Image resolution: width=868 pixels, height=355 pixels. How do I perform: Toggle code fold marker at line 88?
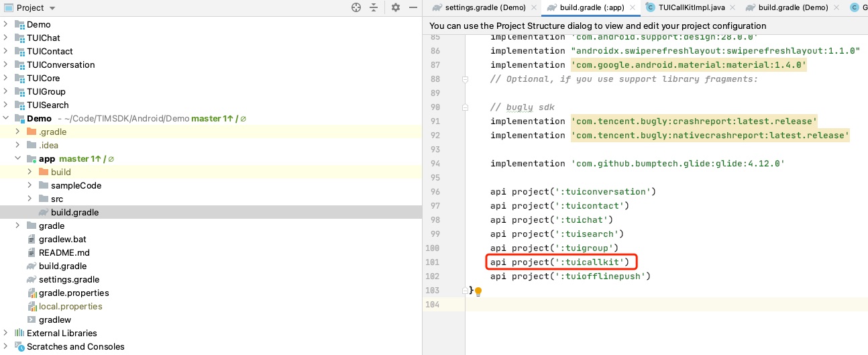click(x=464, y=79)
